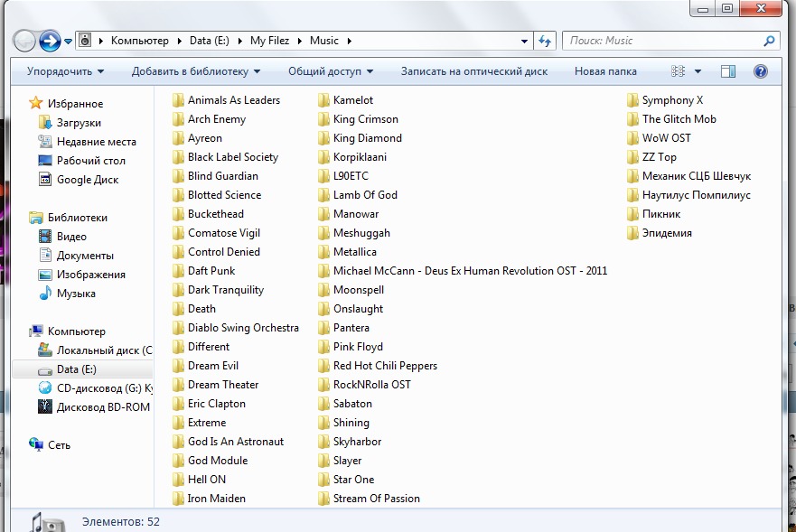Click the Stream Of Passion folder name
This screenshot has width=796, height=532.
coord(376,499)
